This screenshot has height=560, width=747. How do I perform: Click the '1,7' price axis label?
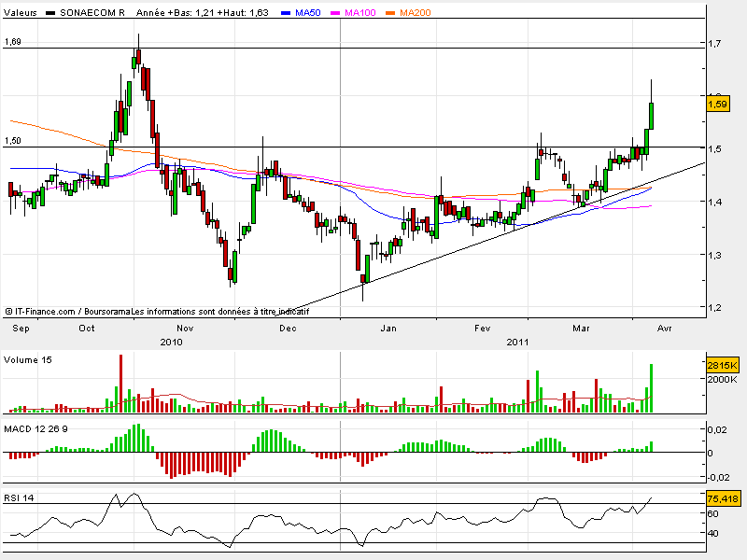(714, 43)
